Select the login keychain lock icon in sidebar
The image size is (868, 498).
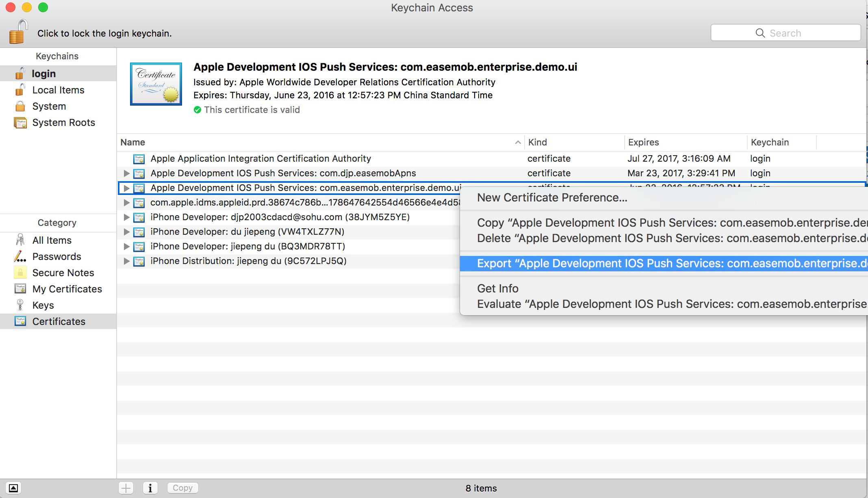tap(20, 74)
